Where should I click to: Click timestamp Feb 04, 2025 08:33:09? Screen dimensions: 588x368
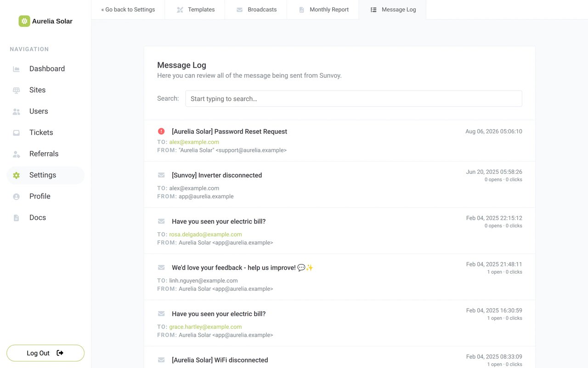click(x=494, y=357)
